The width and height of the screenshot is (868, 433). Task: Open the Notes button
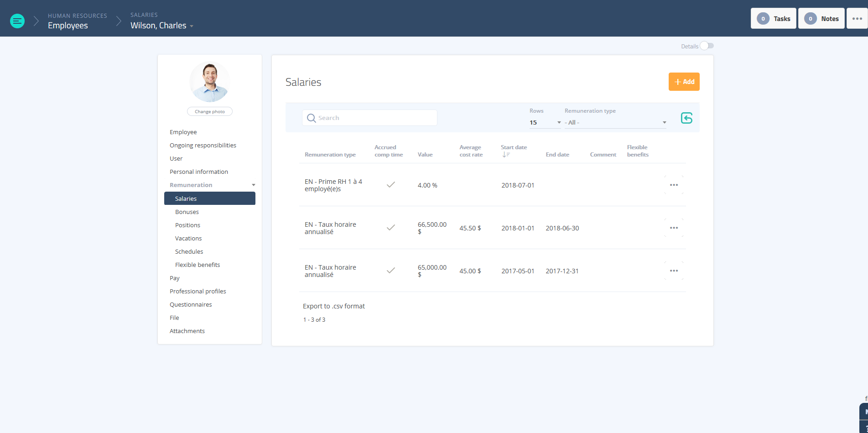(821, 19)
